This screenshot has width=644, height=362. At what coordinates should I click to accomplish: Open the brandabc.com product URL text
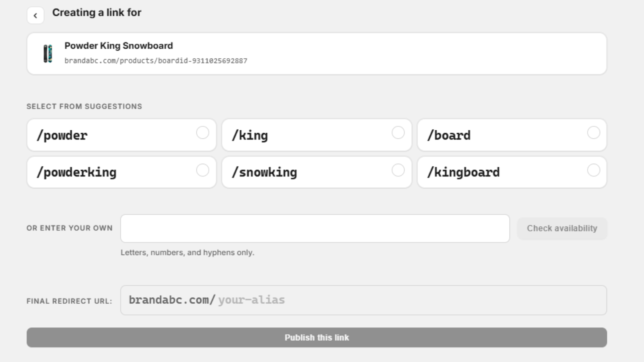(156, 61)
